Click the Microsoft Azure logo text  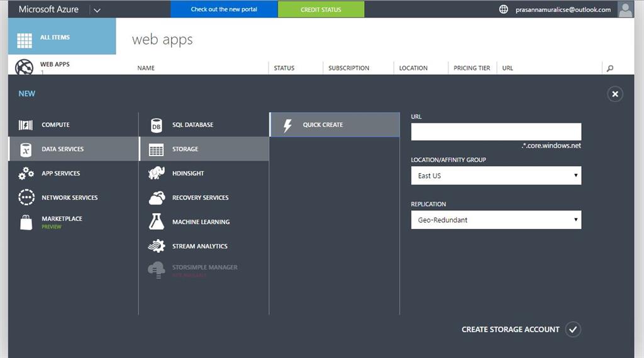tap(48, 9)
